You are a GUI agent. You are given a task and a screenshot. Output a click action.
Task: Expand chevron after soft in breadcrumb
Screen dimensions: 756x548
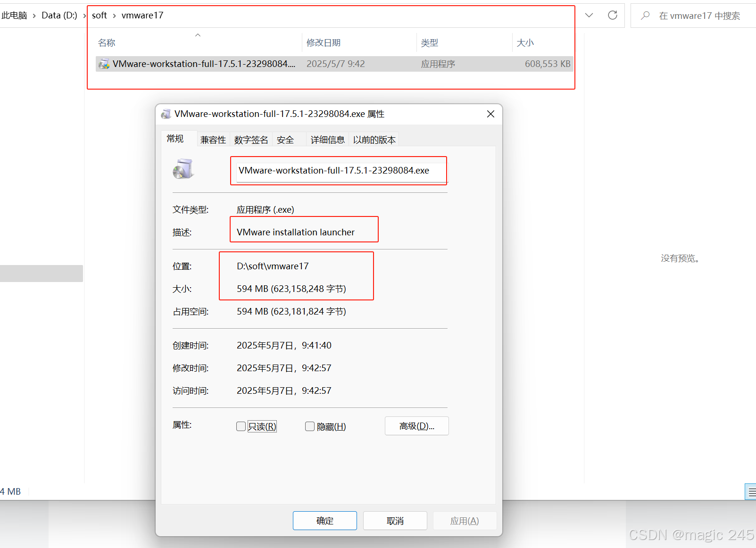[114, 16]
